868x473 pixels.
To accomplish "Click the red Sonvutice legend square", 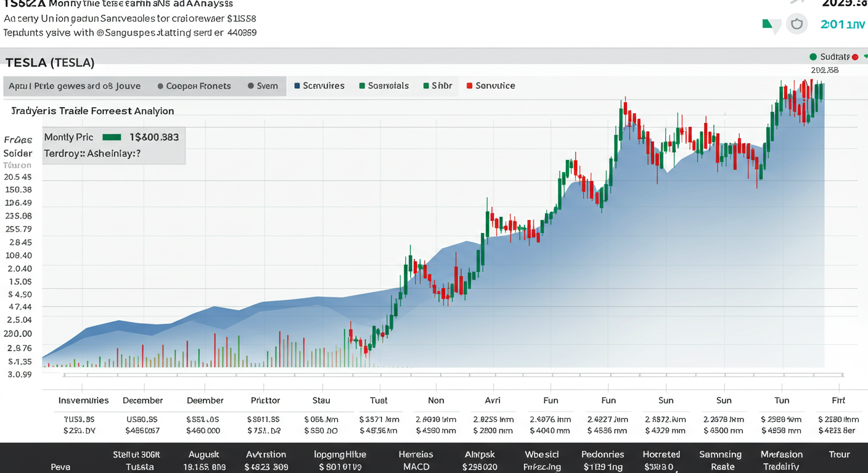I will click(x=470, y=86).
